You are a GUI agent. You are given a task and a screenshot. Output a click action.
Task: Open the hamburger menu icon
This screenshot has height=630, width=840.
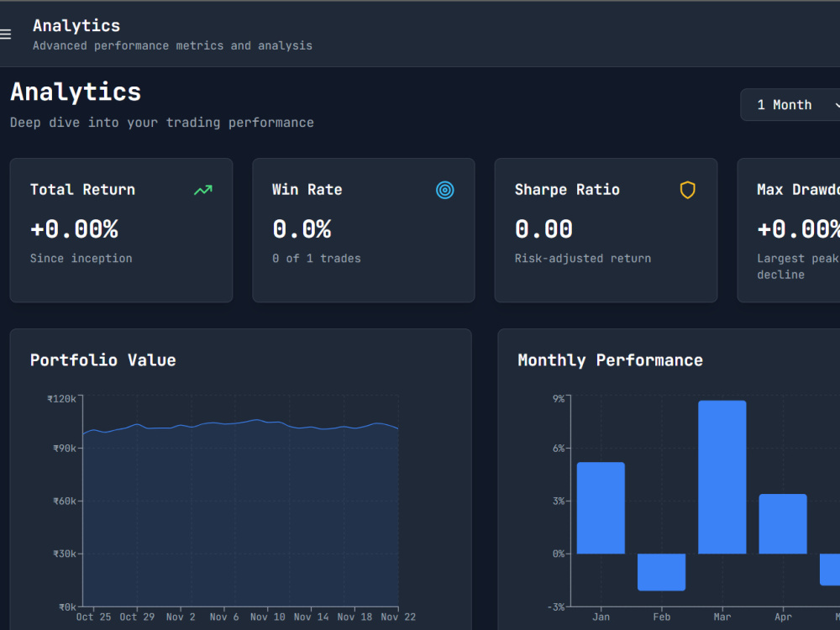(x=5, y=34)
